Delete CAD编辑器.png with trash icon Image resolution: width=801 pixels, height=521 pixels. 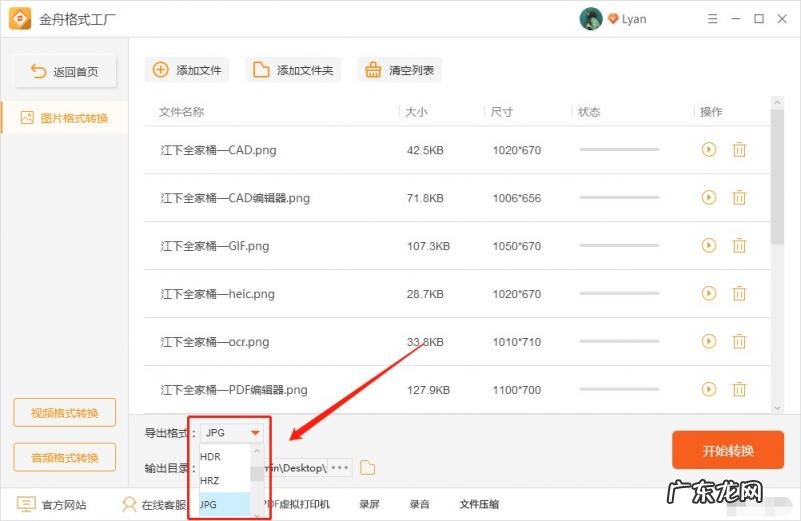tap(739, 198)
